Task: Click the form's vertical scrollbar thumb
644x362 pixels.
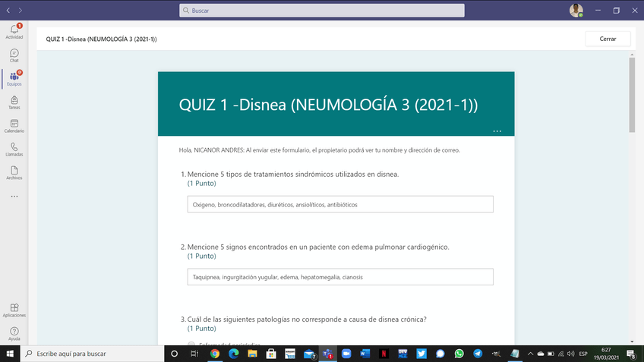Action: point(632,95)
